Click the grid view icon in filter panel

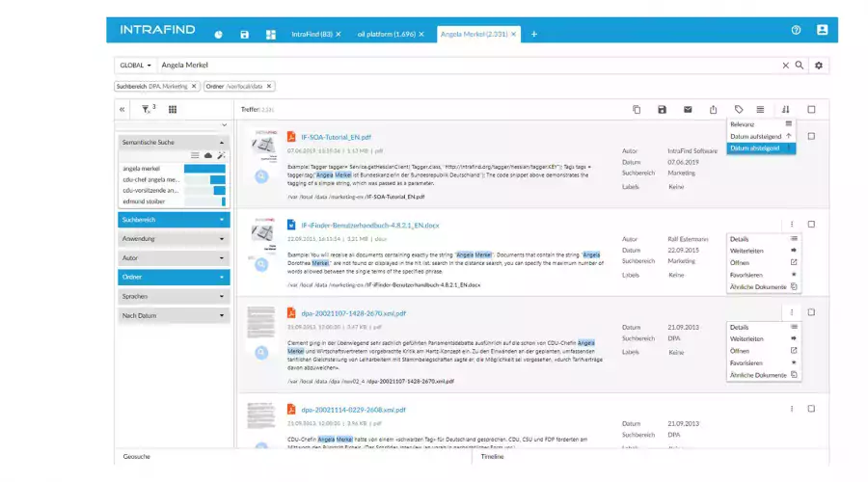[173, 110]
